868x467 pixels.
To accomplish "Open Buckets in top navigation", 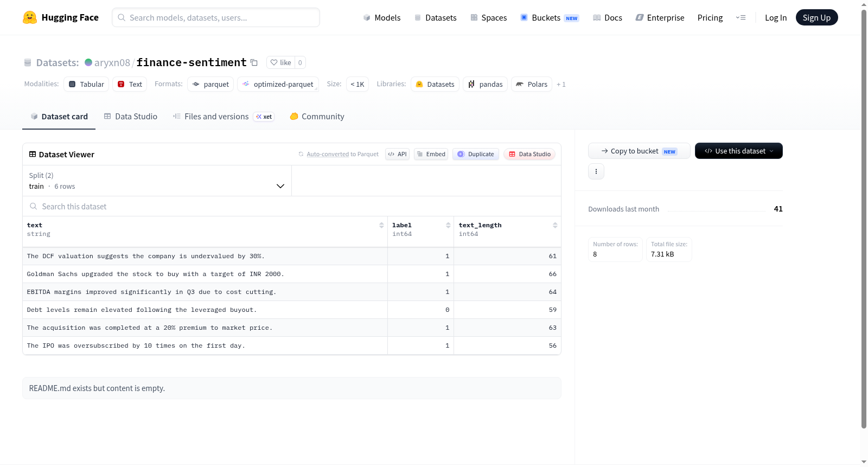I will pos(550,17).
